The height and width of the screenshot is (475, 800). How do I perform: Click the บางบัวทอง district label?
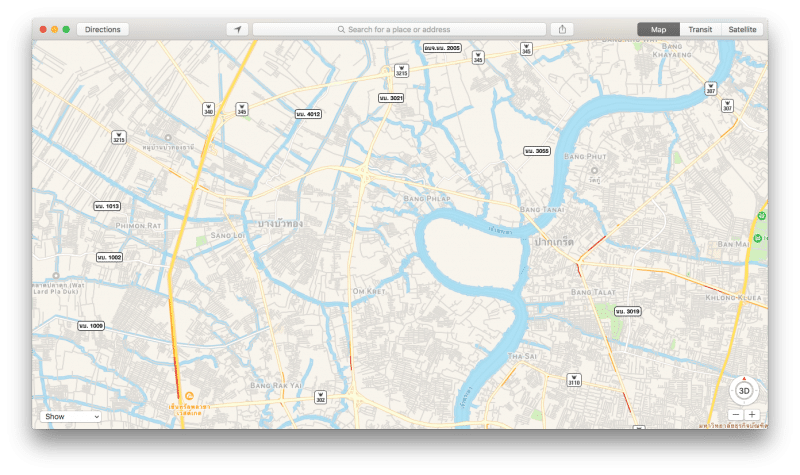[x=280, y=223]
